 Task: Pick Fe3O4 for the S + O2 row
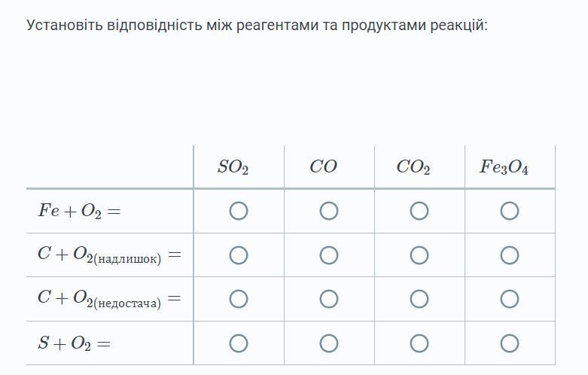pos(510,343)
